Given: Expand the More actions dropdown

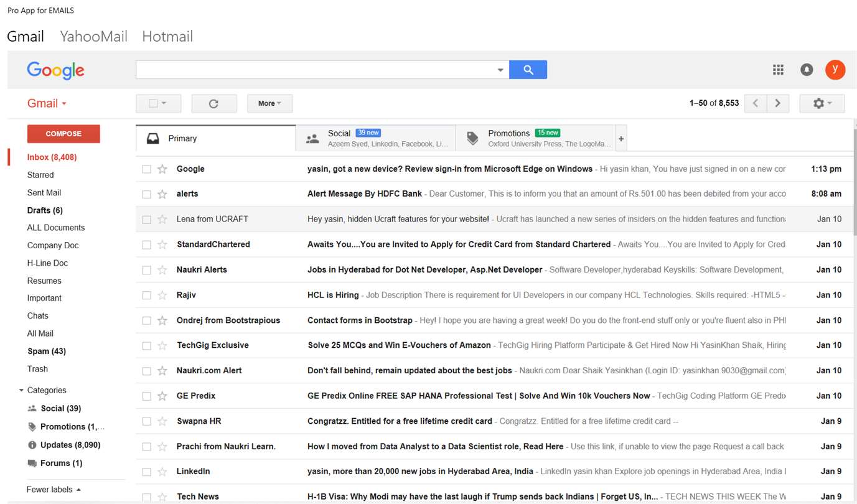Looking at the screenshot, I should [269, 103].
